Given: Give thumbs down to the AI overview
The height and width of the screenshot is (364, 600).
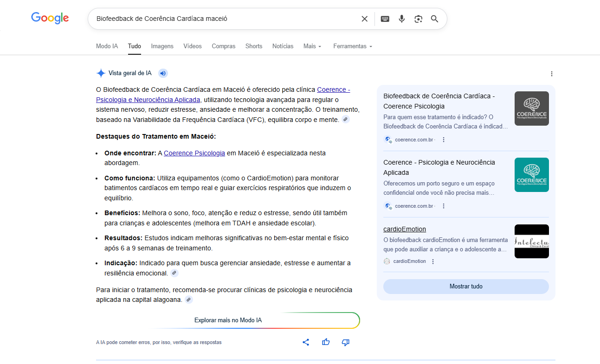Looking at the screenshot, I should coord(345,342).
